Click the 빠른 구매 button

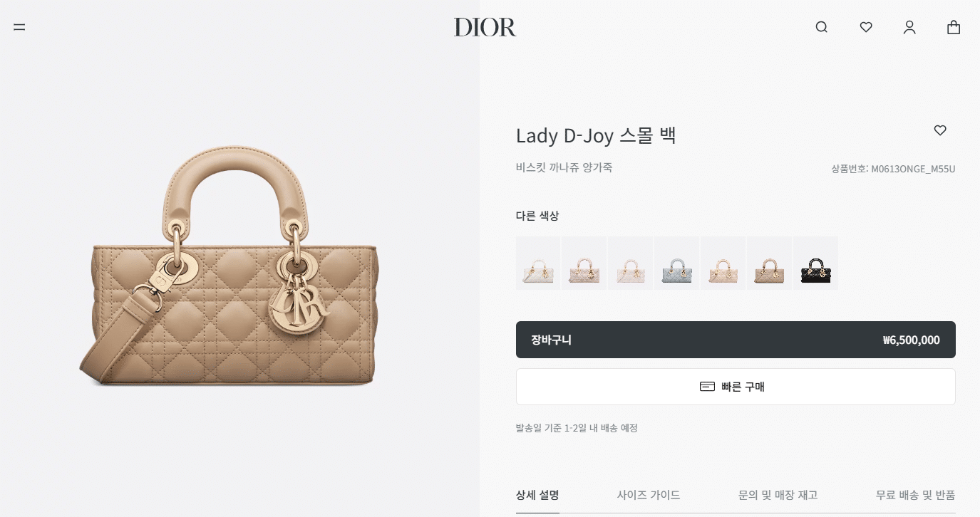(736, 387)
